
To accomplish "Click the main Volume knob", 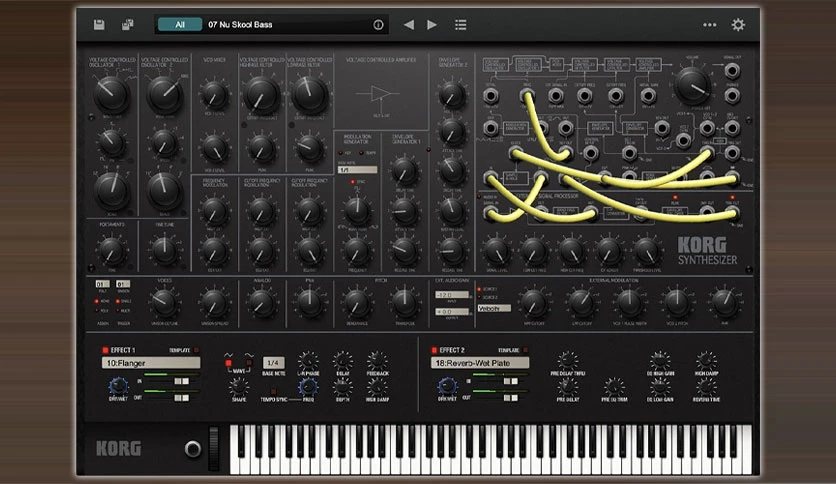I will tap(693, 85).
